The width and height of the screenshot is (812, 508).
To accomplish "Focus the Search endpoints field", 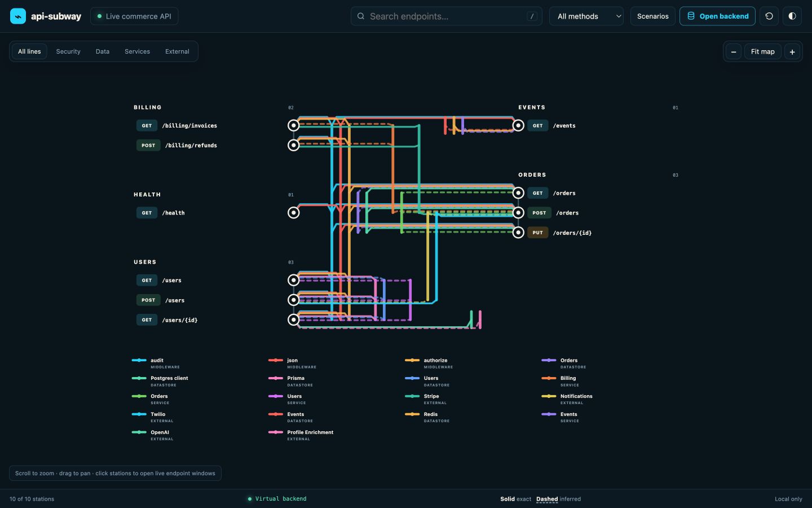I will coord(446,16).
